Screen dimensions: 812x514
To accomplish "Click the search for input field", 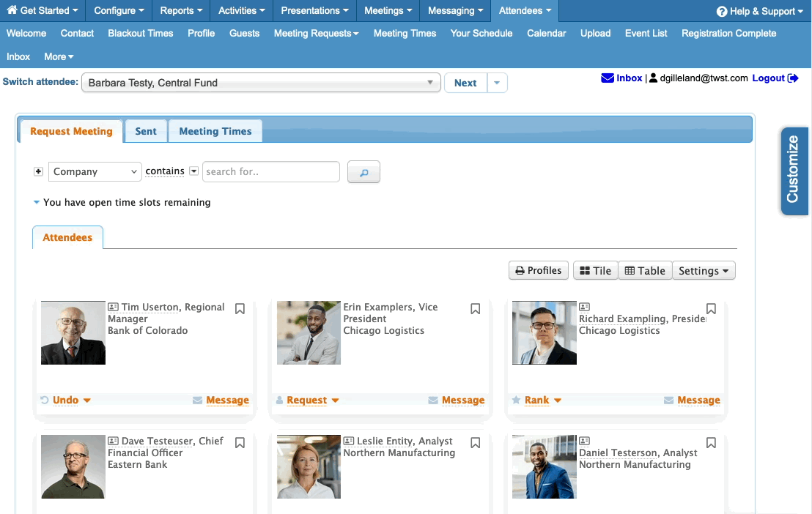I will point(271,171).
